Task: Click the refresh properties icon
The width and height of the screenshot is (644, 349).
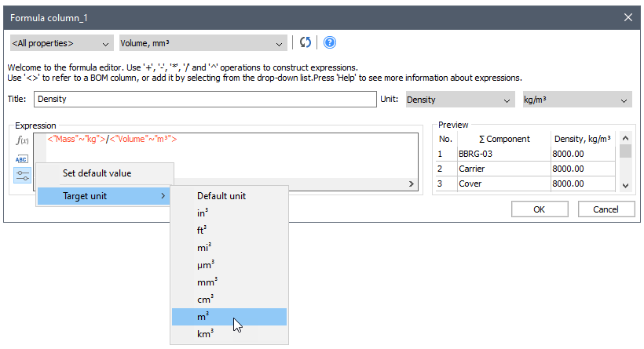Action: point(306,42)
